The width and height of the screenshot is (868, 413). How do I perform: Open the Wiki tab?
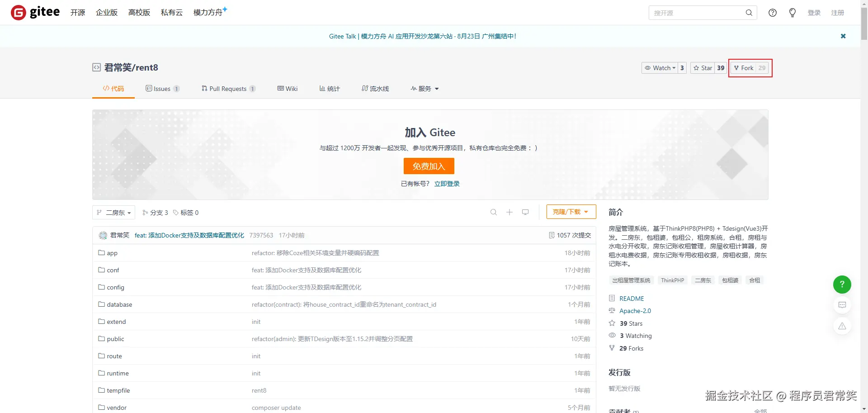[x=288, y=89]
